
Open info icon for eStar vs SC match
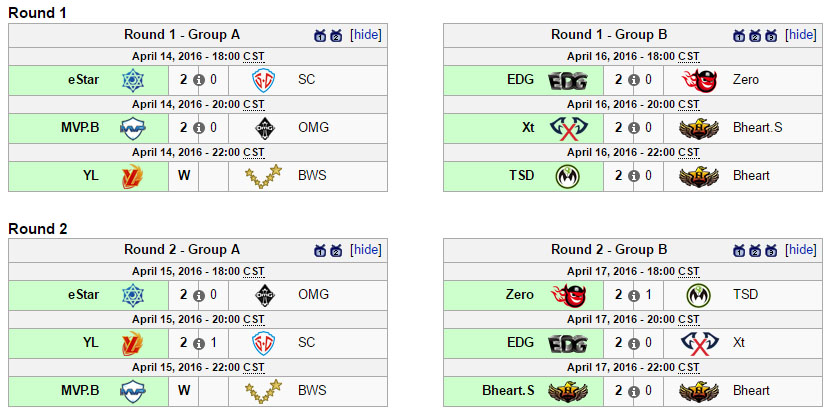click(x=199, y=80)
